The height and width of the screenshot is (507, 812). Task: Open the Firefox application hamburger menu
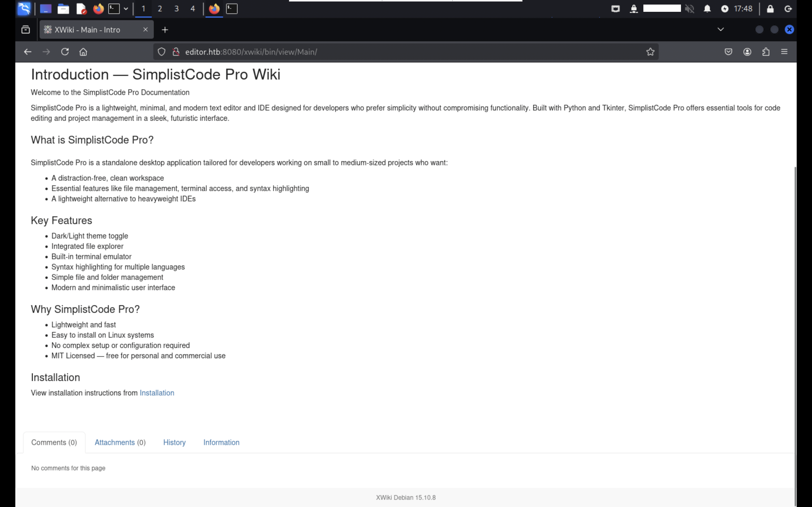point(784,52)
